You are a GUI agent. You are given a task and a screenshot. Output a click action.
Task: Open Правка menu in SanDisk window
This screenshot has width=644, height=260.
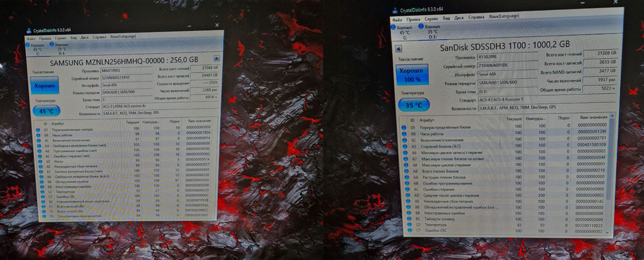[413, 19]
